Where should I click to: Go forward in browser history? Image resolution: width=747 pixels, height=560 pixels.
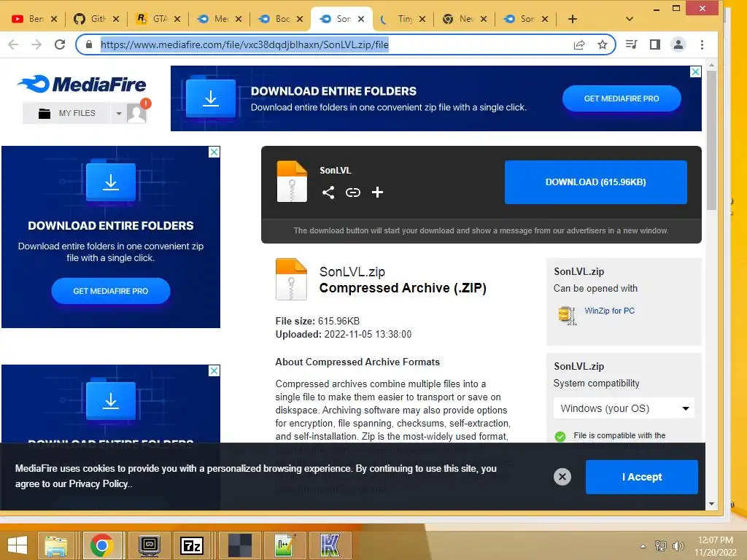(36, 44)
